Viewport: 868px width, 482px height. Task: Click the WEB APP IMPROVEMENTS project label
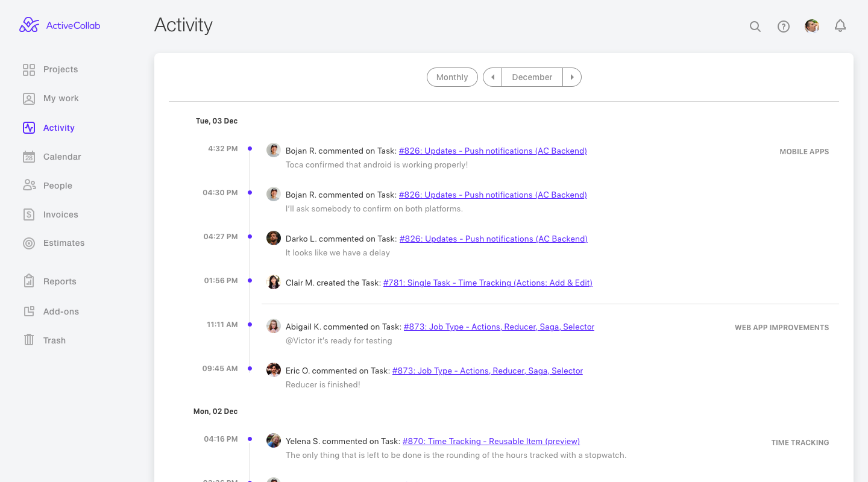[782, 328]
